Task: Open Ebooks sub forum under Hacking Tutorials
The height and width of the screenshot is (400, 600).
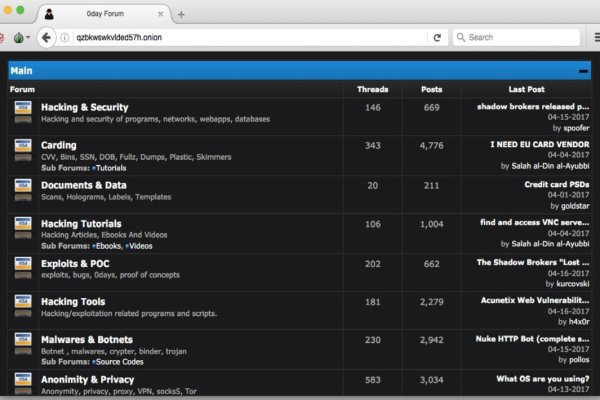Action: coord(108,244)
